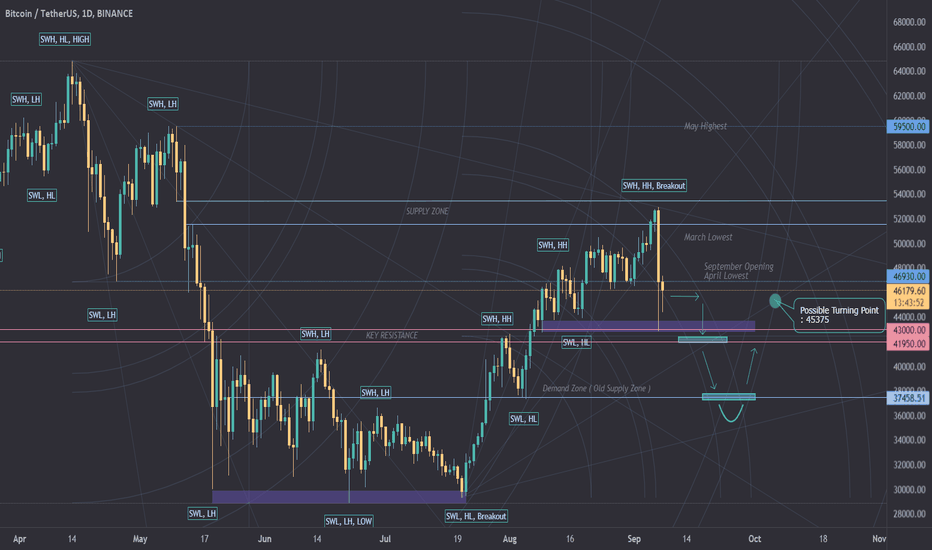Click 66000.00 on the price axis
This screenshot has height=550, width=932.
[x=909, y=47]
